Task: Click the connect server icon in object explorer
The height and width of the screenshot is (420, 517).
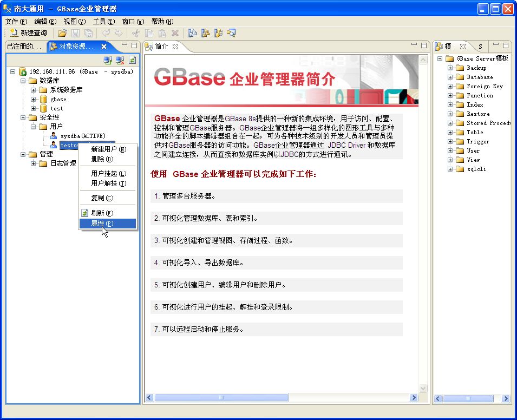Action: (108, 60)
